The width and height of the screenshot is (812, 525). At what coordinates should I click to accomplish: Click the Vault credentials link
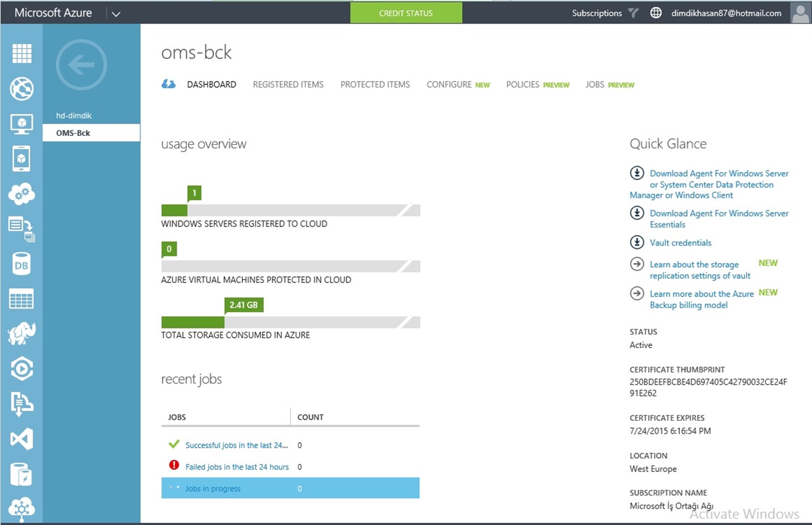pyautogui.click(x=680, y=242)
